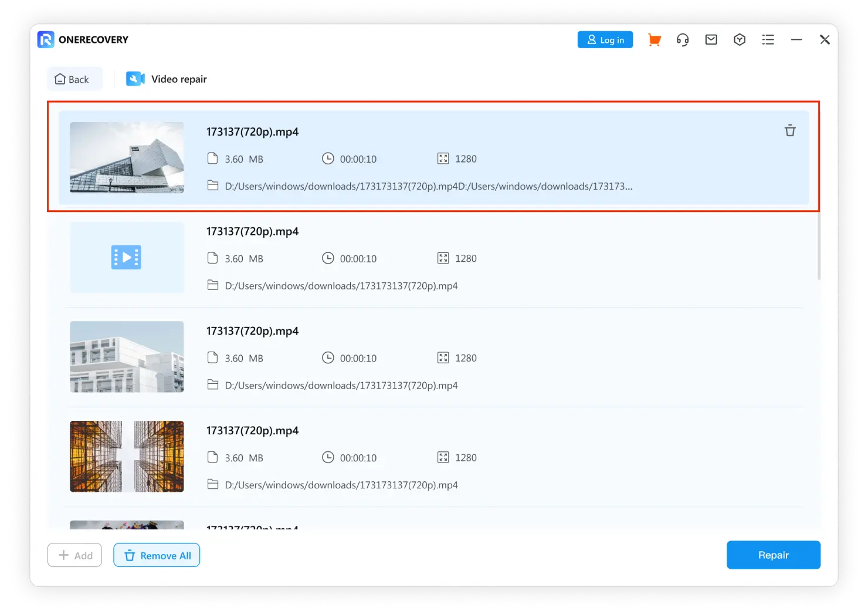Delete first video using trash icon
Viewport: 868px width, 611px height.
(x=790, y=131)
